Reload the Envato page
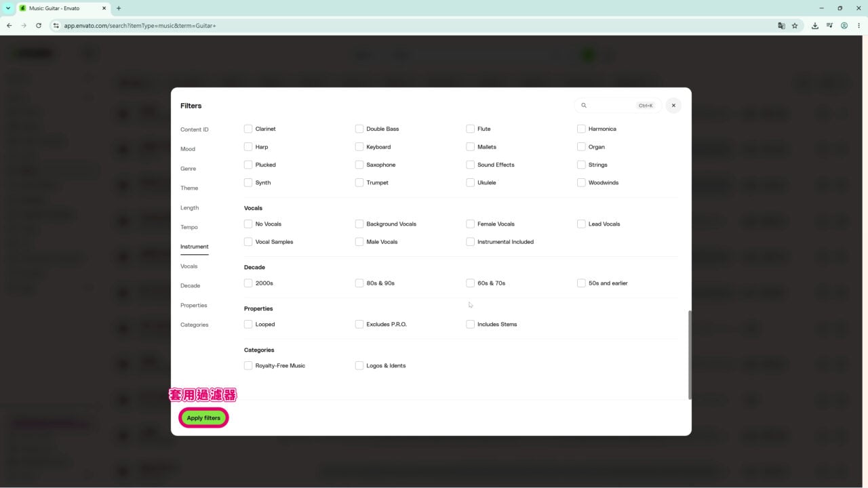The image size is (868, 488). [39, 26]
